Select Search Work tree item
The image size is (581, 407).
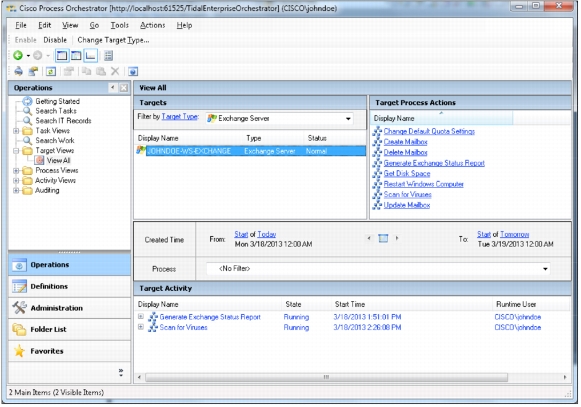[55, 140]
